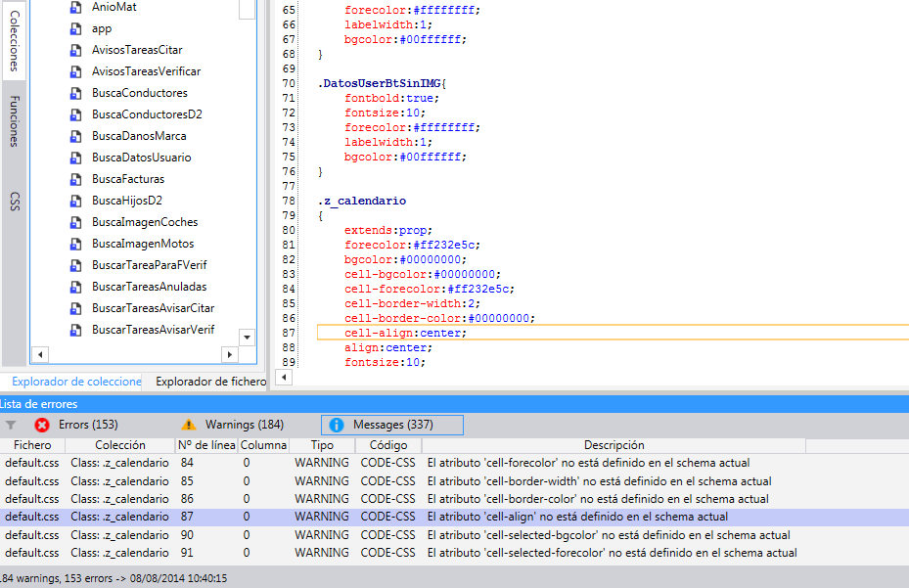Click the AvisosTareasVerificar collection icon

[x=75, y=71]
